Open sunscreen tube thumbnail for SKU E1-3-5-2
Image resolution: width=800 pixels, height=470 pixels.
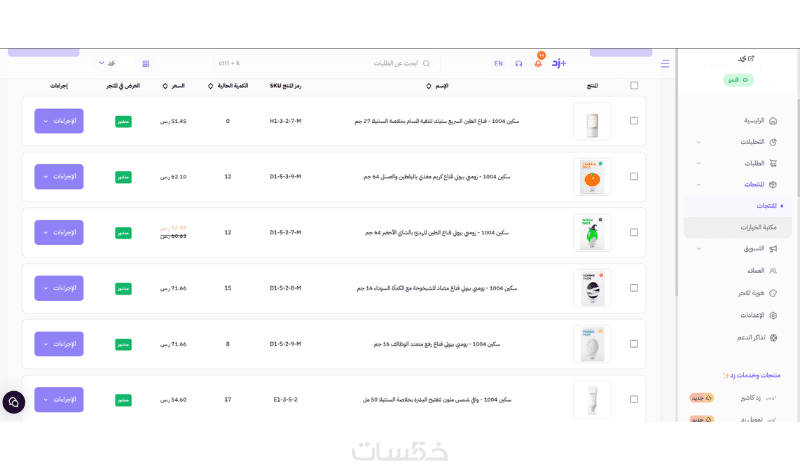click(x=592, y=400)
